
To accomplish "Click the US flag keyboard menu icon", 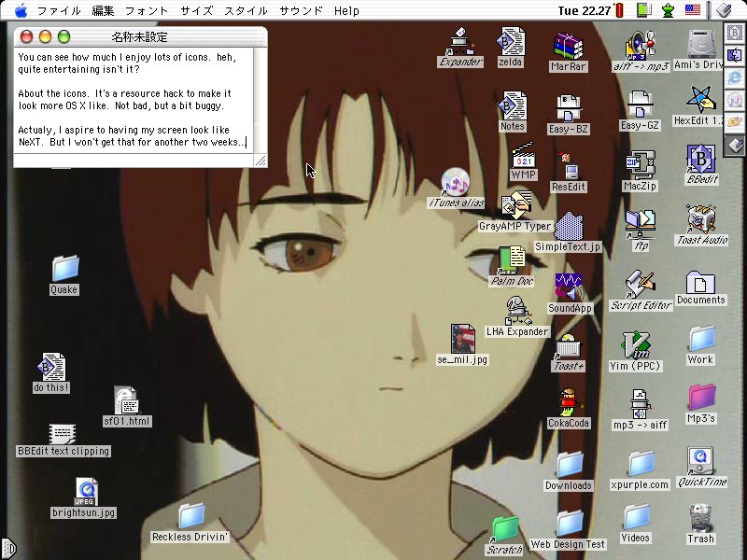I will click(692, 10).
